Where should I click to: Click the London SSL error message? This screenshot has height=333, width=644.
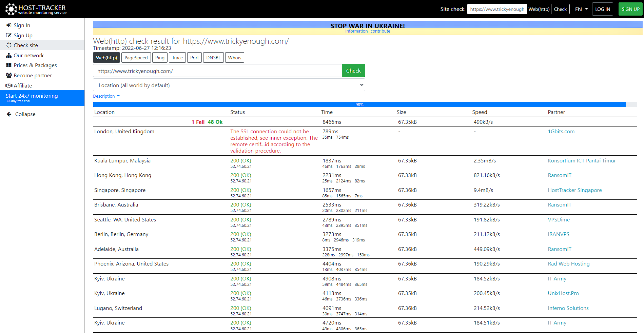(274, 141)
